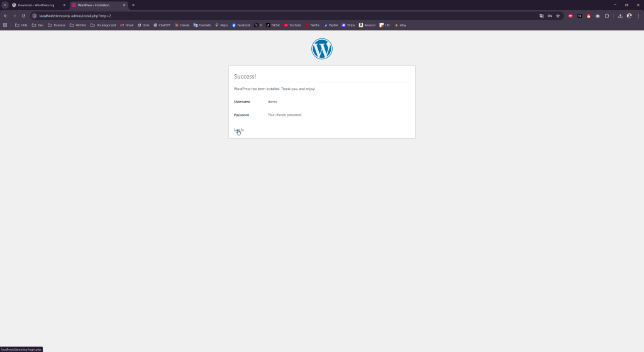This screenshot has width=644, height=352.
Task: Open the ChatGPT bookmark
Action: [x=162, y=25]
